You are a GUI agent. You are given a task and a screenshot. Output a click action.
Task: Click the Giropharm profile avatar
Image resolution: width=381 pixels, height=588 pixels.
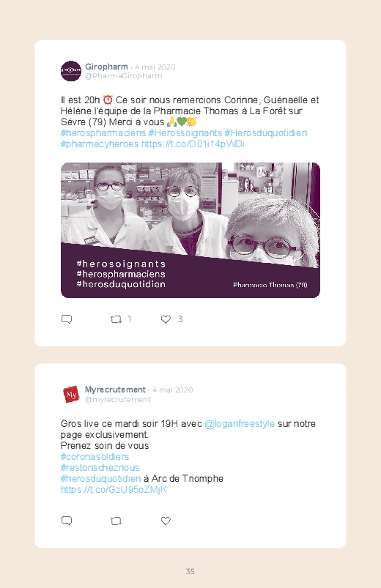coord(71,71)
